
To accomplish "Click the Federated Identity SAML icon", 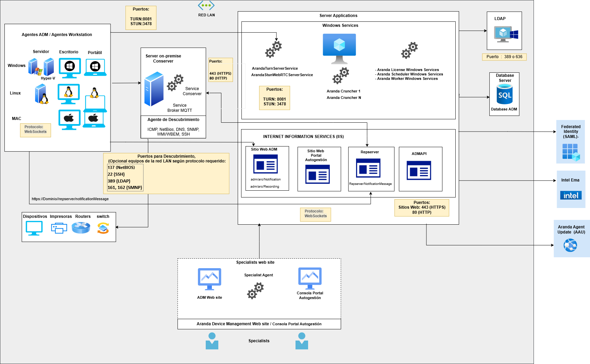I will [x=571, y=152].
